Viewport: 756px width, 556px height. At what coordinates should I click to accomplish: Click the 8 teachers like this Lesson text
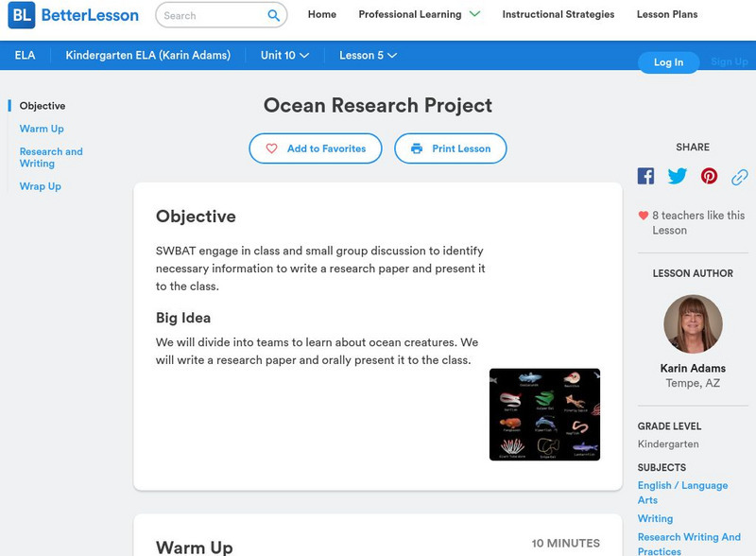698,223
